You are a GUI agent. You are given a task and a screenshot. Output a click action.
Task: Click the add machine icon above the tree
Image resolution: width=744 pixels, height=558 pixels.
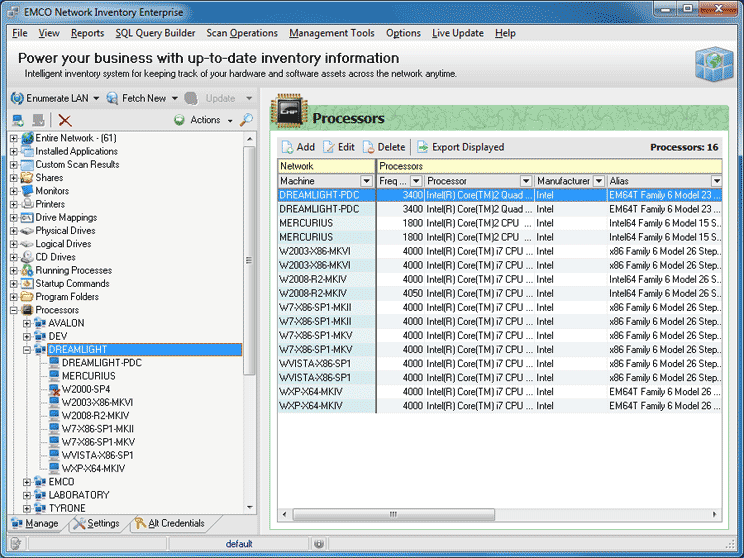[17, 120]
